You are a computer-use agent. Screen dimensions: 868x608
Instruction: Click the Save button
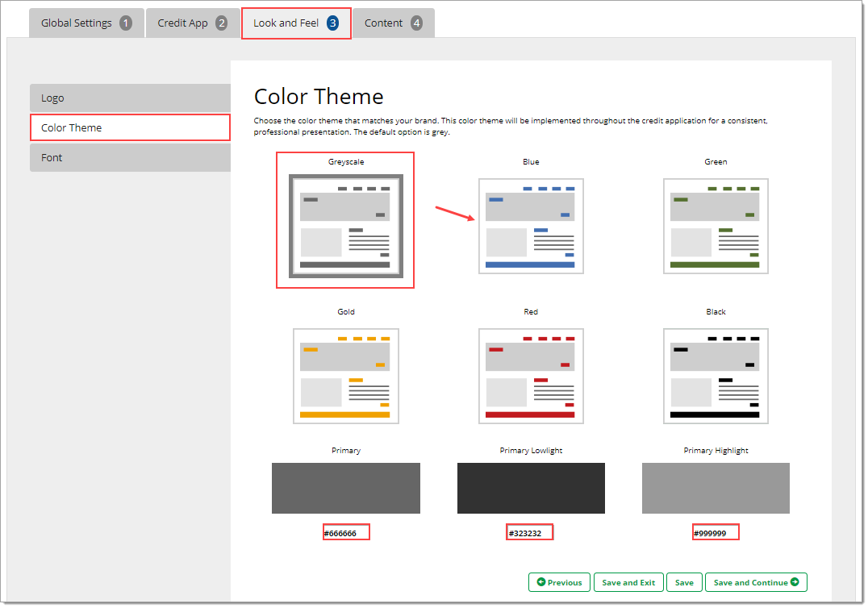(684, 582)
